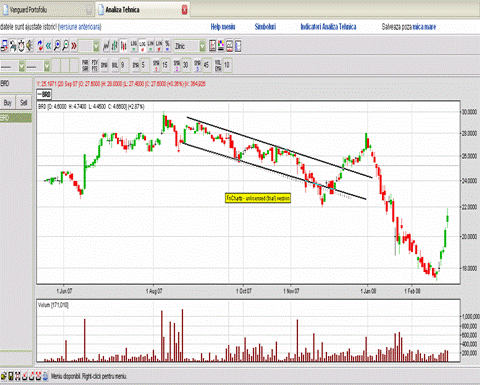Open the Indicatori Analiza Tehnica menu
Screen dimensions: 480x385
click(328, 27)
